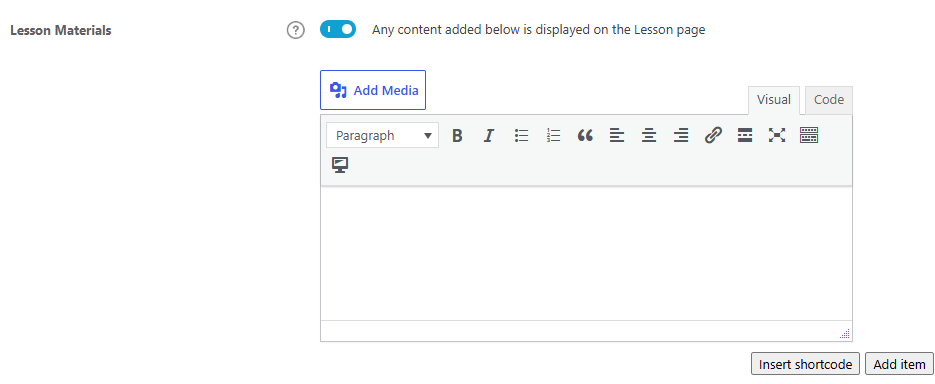Viewport: 935px width, 384px height.
Task: Apply italic formatting
Action: coord(489,135)
